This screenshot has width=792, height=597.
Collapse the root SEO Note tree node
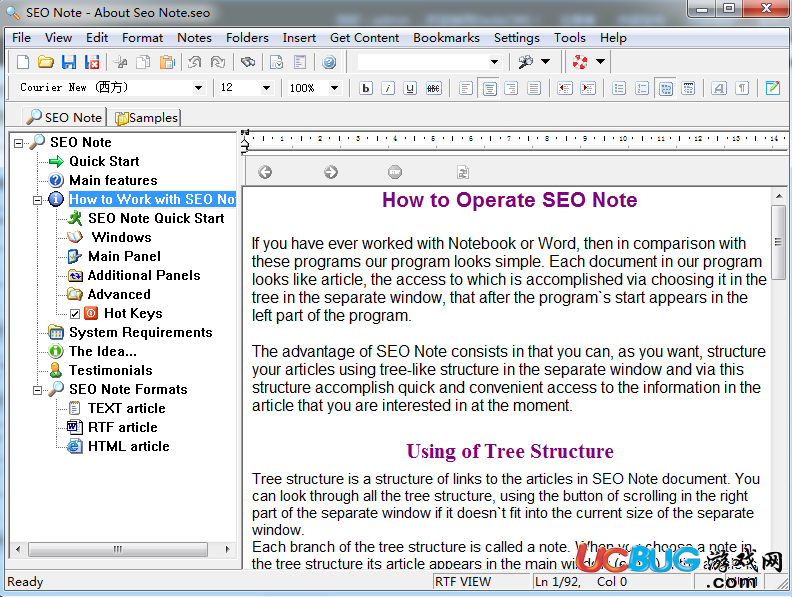(x=18, y=143)
